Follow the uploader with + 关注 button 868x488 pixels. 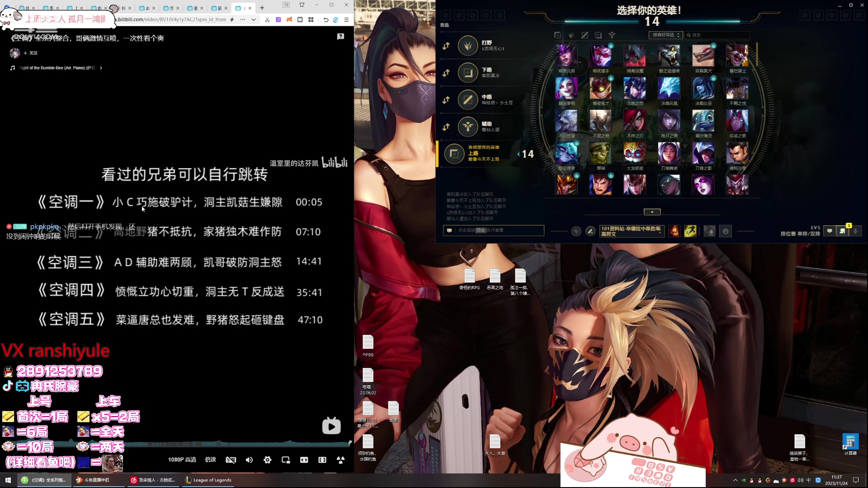point(31,53)
